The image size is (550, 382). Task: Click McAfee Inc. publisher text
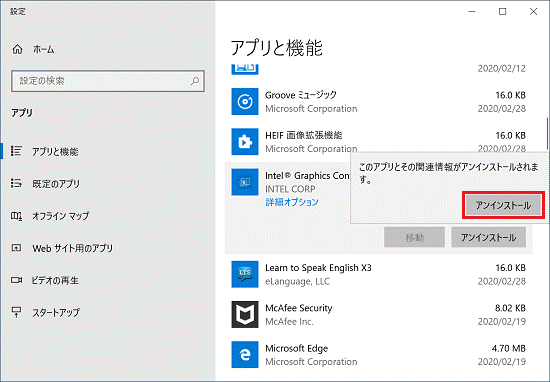coord(289,321)
